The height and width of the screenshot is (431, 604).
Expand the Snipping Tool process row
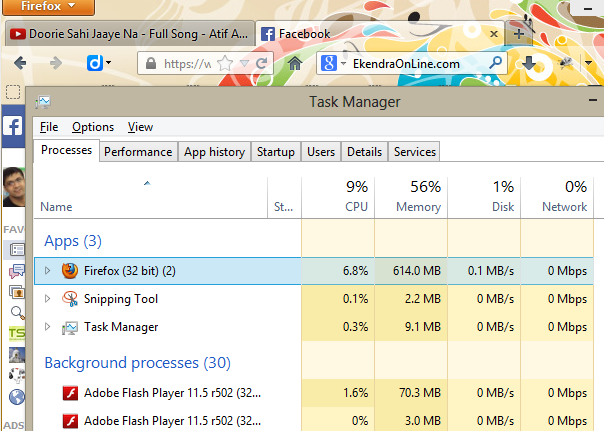tap(47, 299)
